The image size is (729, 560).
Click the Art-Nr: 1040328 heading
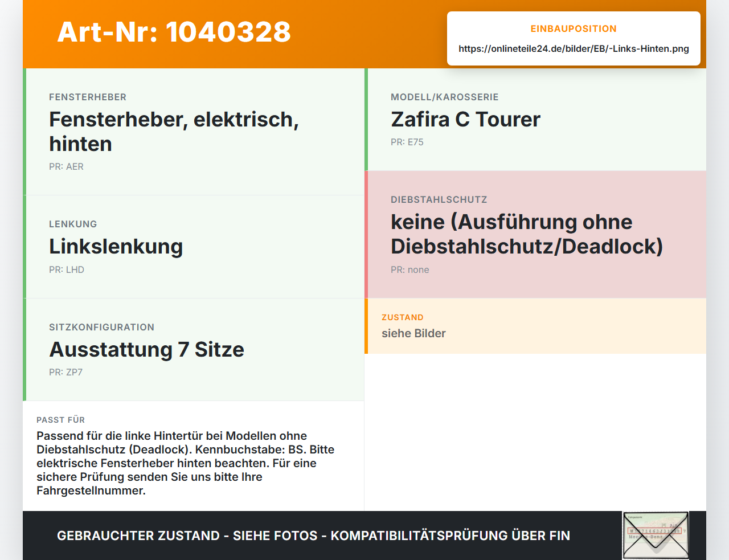(174, 32)
